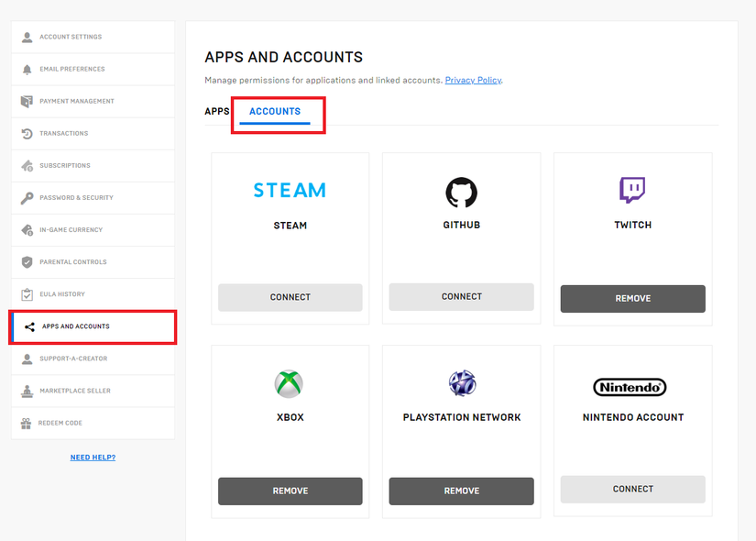
Task: Click the GitHub card label text
Action: (462, 226)
